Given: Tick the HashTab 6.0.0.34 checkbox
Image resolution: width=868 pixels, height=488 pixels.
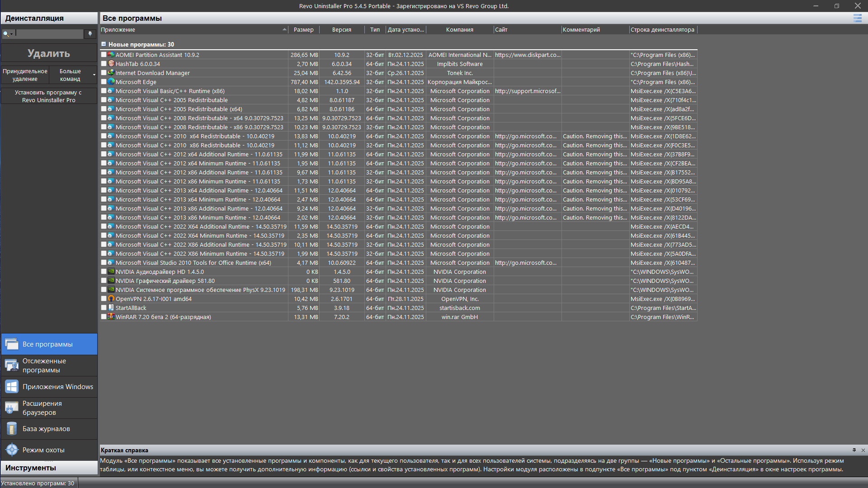Looking at the screenshot, I should pos(104,64).
